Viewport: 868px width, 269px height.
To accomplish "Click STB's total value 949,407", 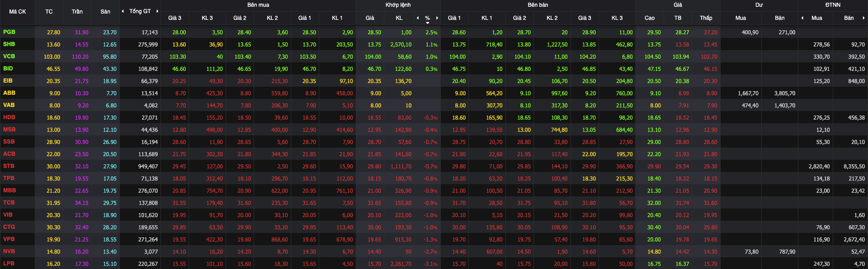I will pos(148,167).
